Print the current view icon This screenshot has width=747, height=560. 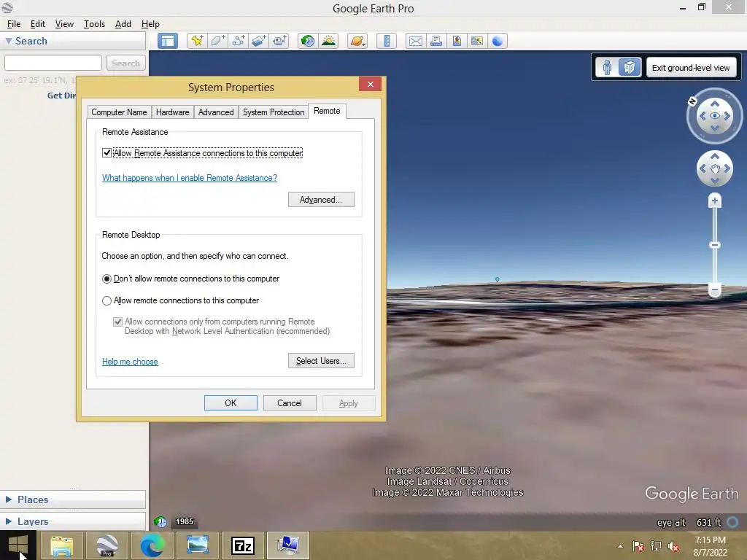436,41
